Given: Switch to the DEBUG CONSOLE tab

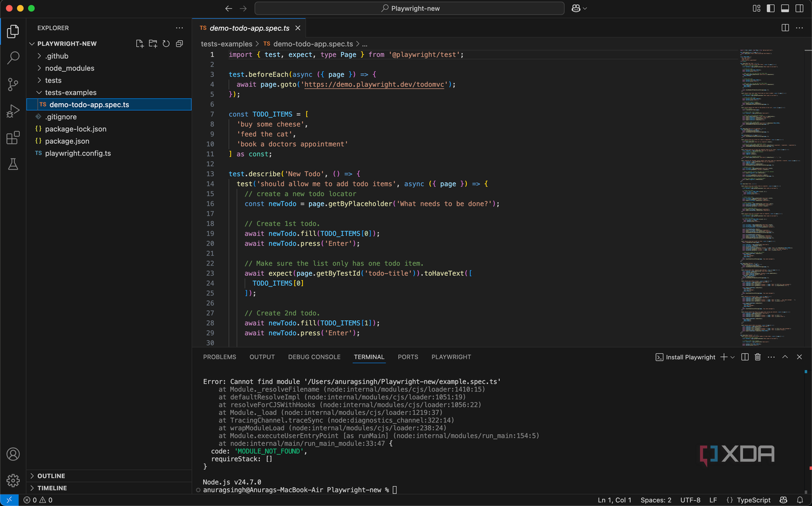Looking at the screenshot, I should click(314, 357).
